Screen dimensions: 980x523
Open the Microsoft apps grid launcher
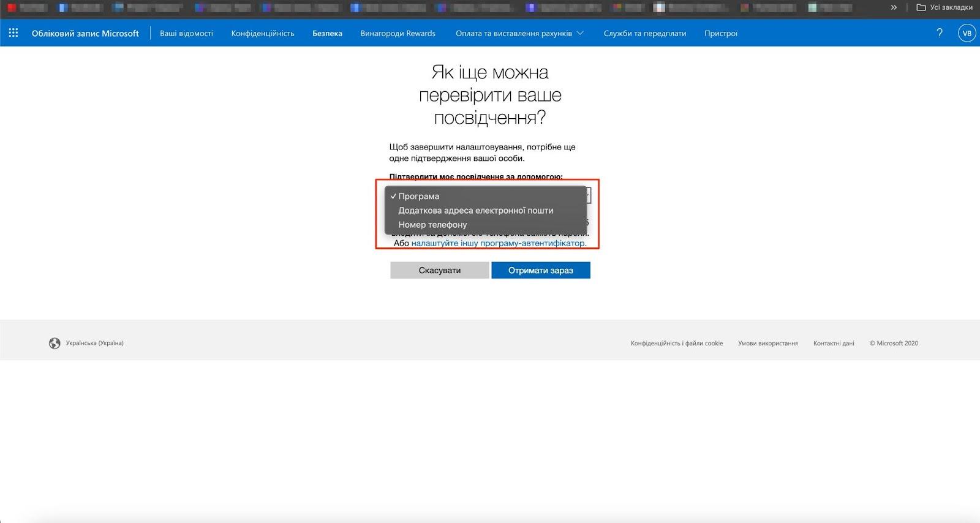(13, 33)
